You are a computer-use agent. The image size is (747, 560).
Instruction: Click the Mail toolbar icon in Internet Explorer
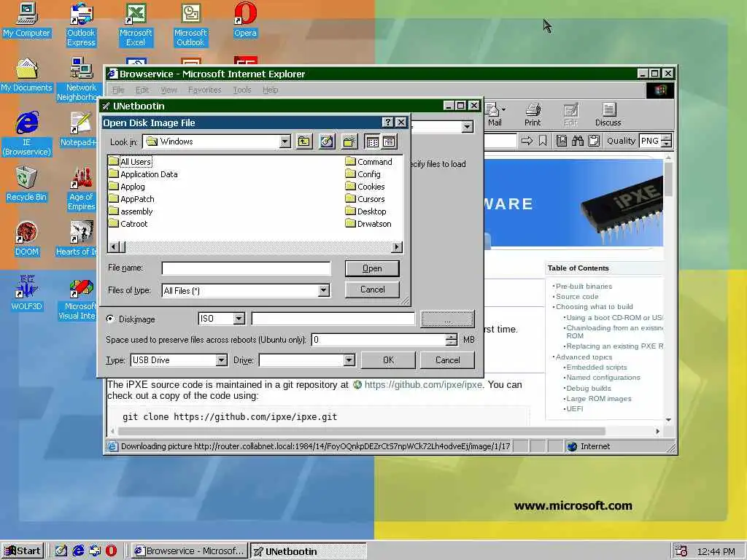pos(495,114)
